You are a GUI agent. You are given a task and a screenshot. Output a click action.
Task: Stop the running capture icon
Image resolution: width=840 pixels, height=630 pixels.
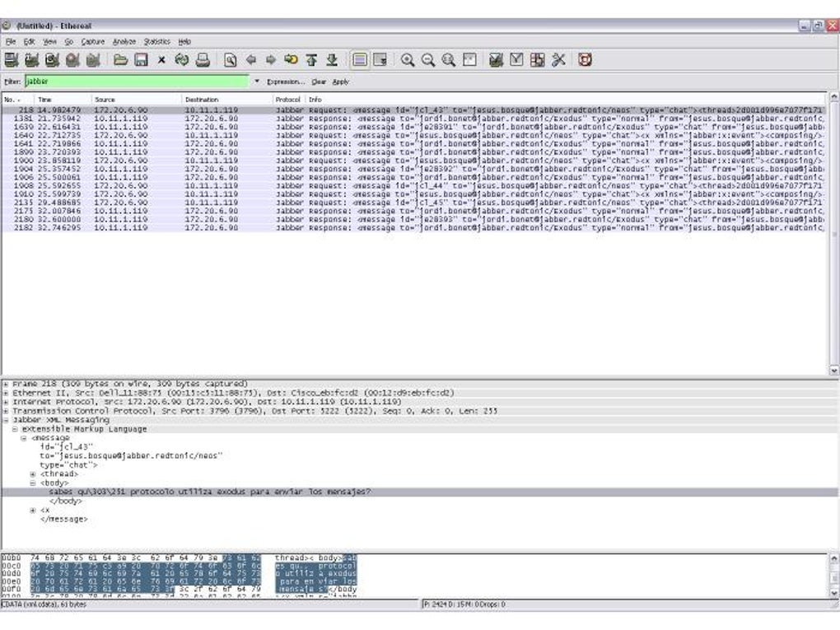[x=72, y=60]
